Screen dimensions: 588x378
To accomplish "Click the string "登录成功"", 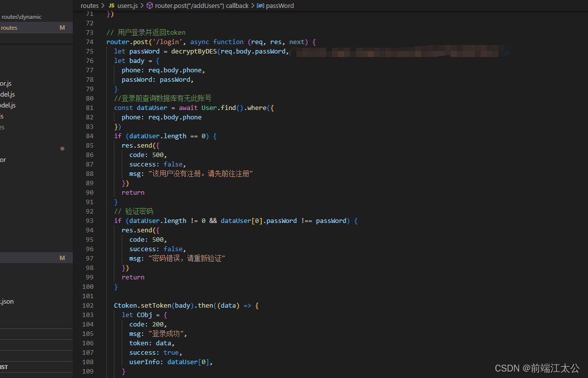I will [166, 334].
